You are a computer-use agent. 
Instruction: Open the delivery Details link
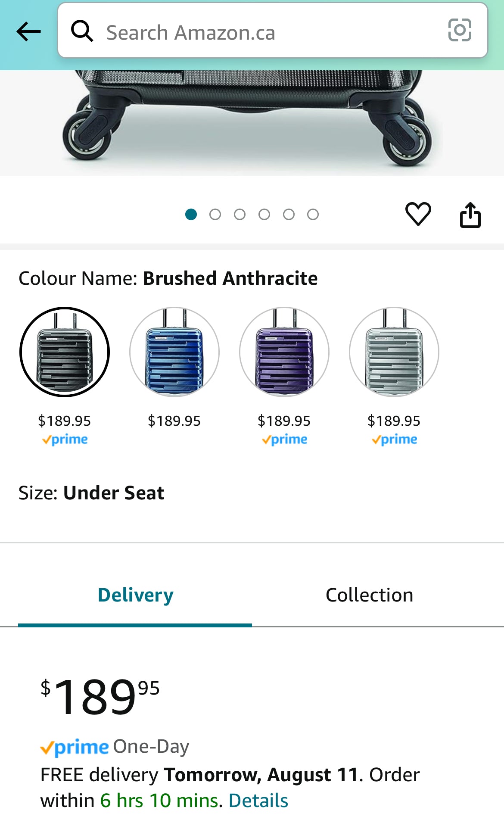tap(258, 801)
